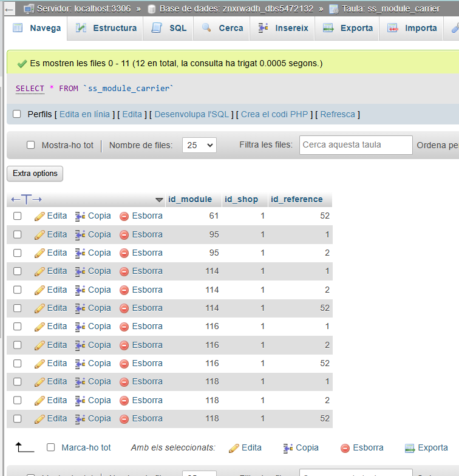459x476 pixels.
Task: Enable the Mostra-ho tot checkbox
Action: (x=30, y=144)
